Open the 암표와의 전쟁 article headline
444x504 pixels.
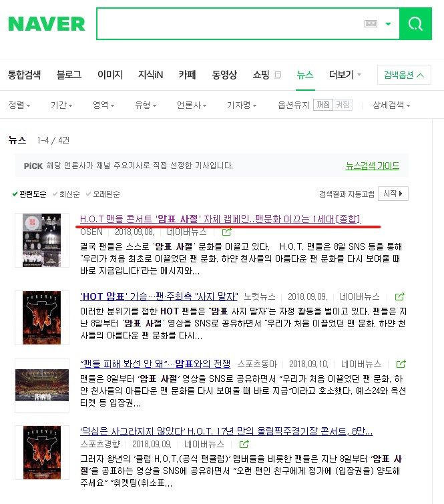pyautogui.click(x=156, y=364)
